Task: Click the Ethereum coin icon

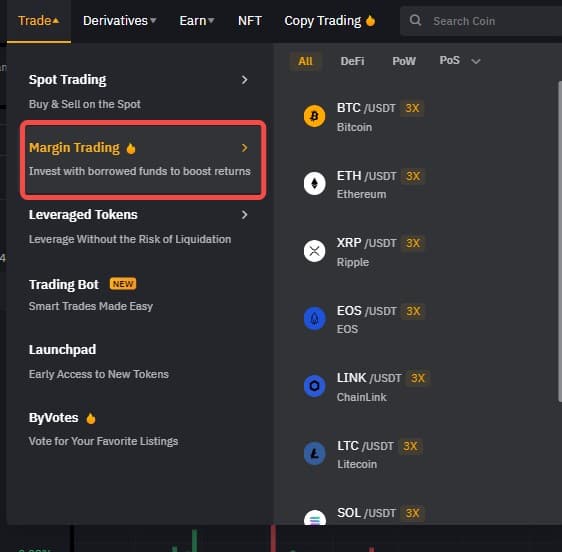Action: (314, 184)
